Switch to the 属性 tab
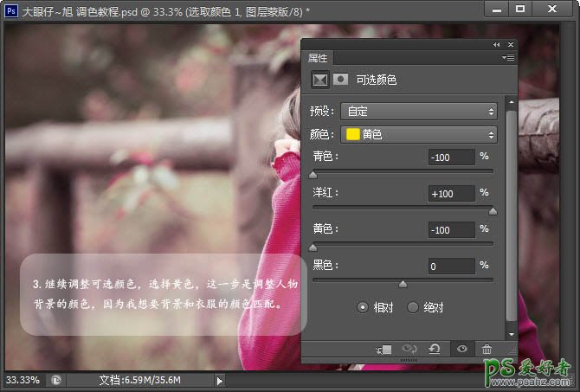Viewport: 580px width, 392px height. [x=318, y=58]
